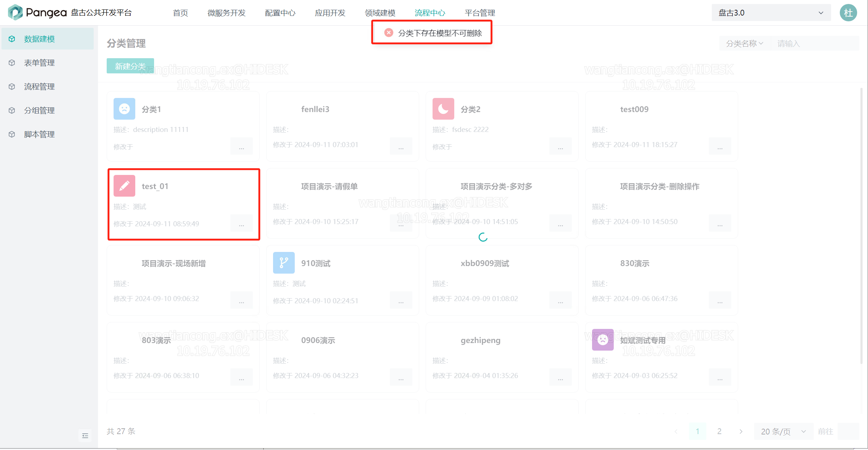Viewport: 868px width, 450px height.
Task: Select 表单管理 in the sidebar
Action: (48, 63)
